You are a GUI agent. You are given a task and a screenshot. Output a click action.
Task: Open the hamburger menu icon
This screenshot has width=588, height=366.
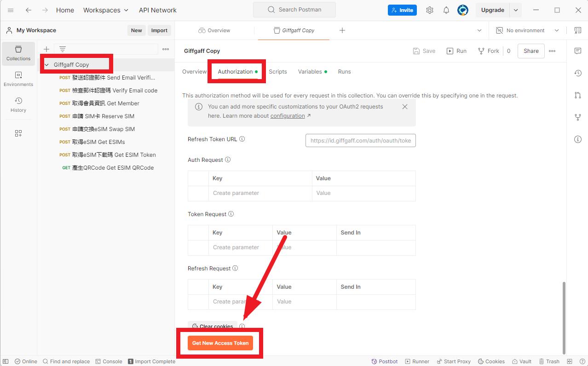11,10
